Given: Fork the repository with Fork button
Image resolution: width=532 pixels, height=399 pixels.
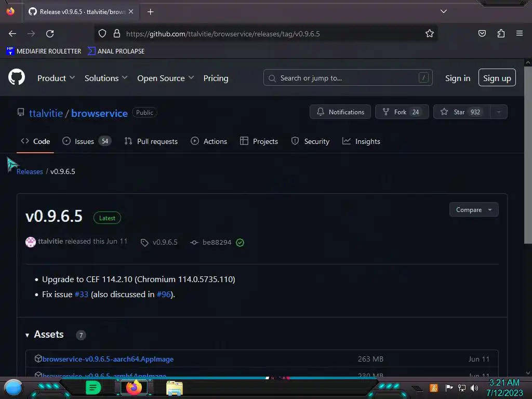Looking at the screenshot, I should click(x=402, y=112).
